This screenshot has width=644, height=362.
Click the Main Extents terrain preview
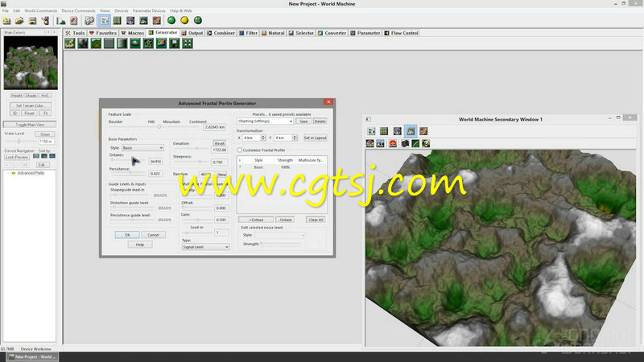[x=31, y=63]
